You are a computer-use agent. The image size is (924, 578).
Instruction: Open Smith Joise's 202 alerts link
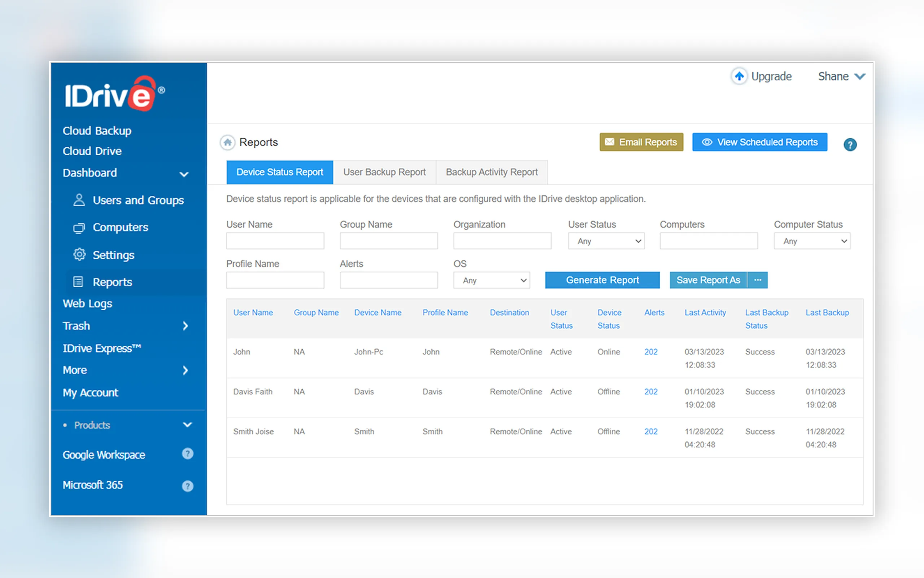651,431
